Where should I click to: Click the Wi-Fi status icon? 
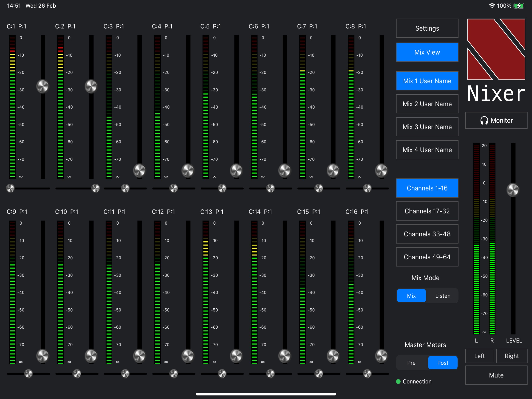pyautogui.click(x=492, y=5)
